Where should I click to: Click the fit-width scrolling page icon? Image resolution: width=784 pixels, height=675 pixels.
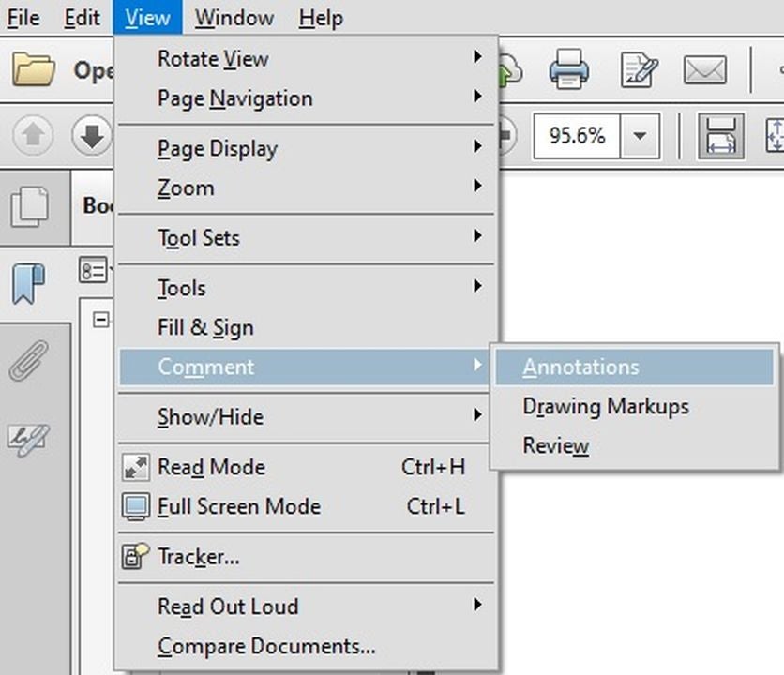(x=720, y=137)
